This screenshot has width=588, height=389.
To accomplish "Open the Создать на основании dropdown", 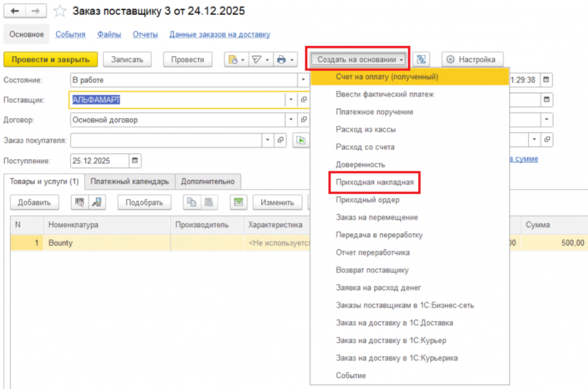I will [x=359, y=59].
